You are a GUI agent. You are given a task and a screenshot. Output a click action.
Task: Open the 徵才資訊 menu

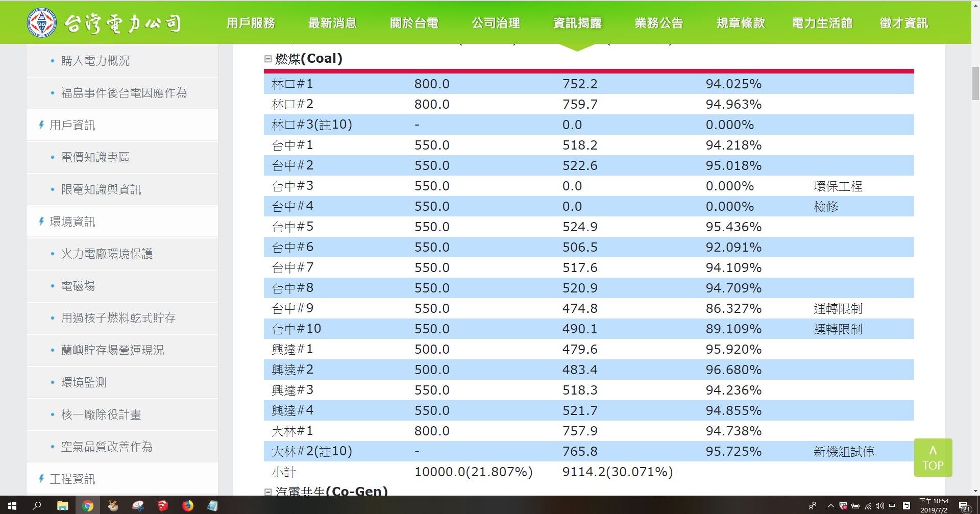[x=904, y=23]
